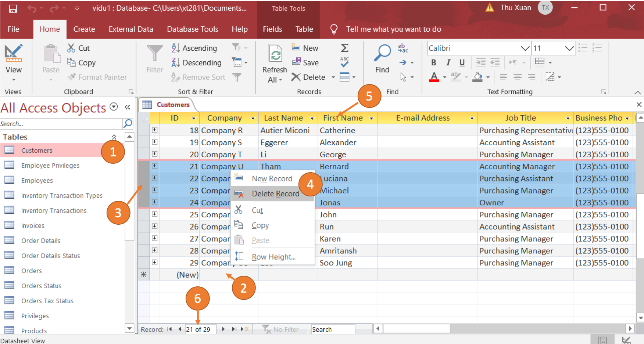
Task: Click New record in the Records group
Action: (x=305, y=48)
